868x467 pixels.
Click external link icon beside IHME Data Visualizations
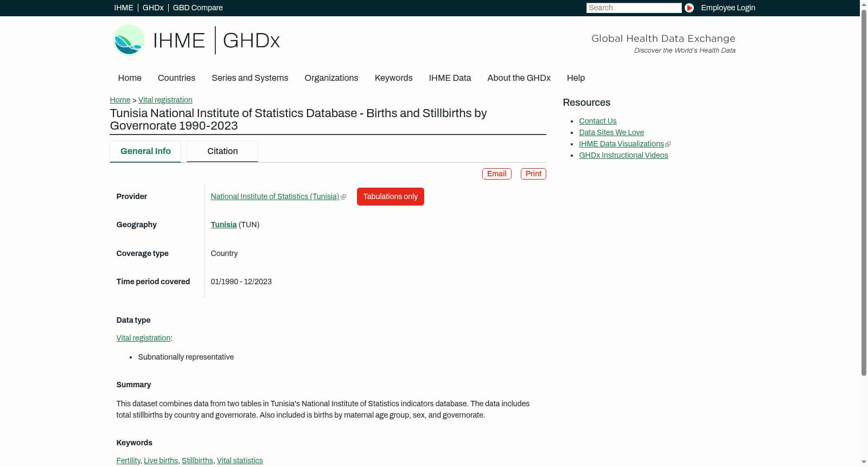(x=668, y=144)
